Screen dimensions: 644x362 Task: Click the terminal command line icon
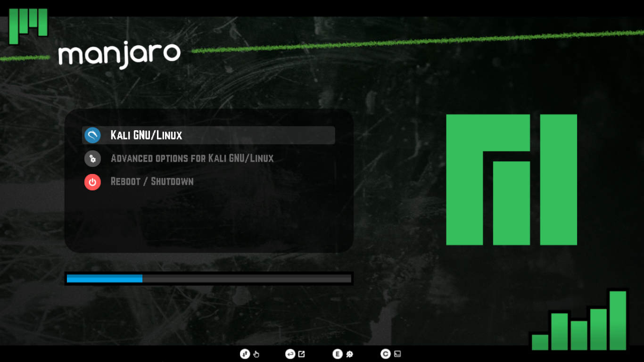coord(397,354)
